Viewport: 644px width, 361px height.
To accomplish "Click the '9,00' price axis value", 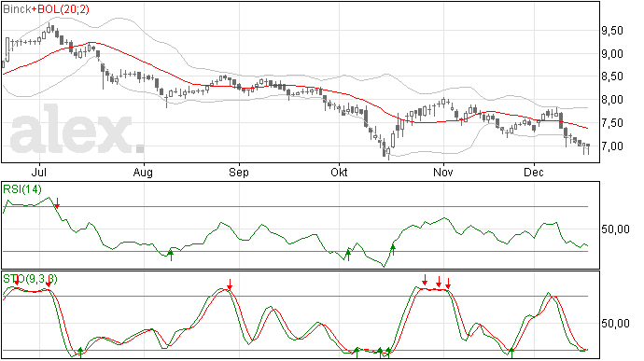I will [613, 54].
